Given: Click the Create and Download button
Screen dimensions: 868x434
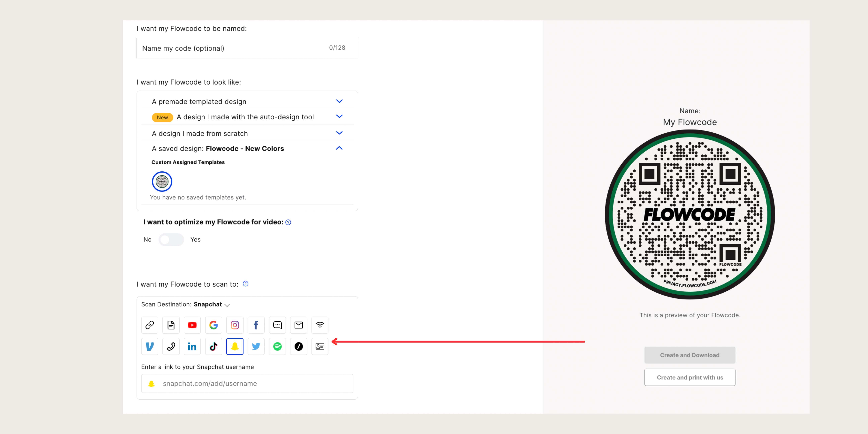Looking at the screenshot, I should (x=689, y=355).
